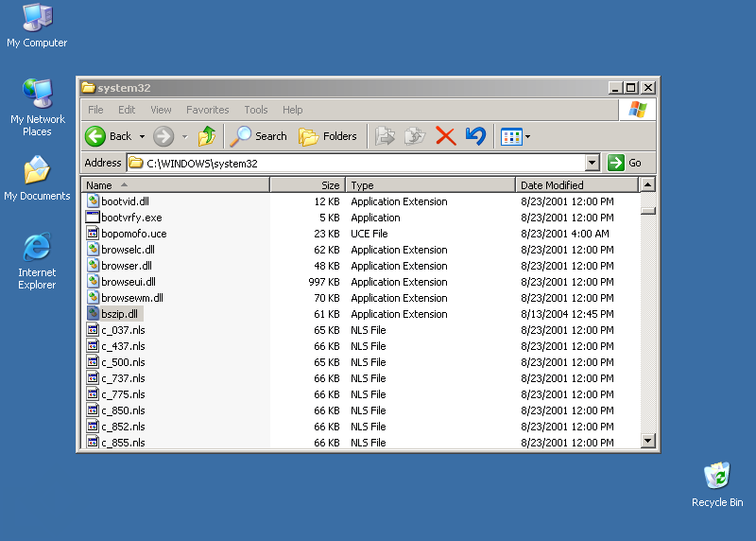Click the system32 title bar folder icon

(88, 87)
